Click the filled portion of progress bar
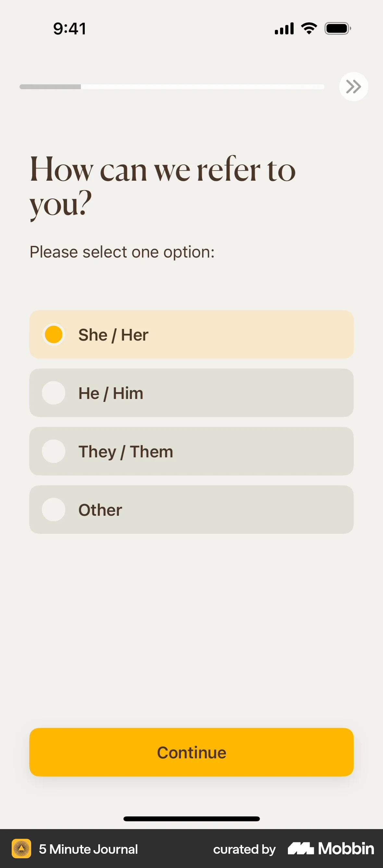Screen dimensions: 383x868 [50, 87]
